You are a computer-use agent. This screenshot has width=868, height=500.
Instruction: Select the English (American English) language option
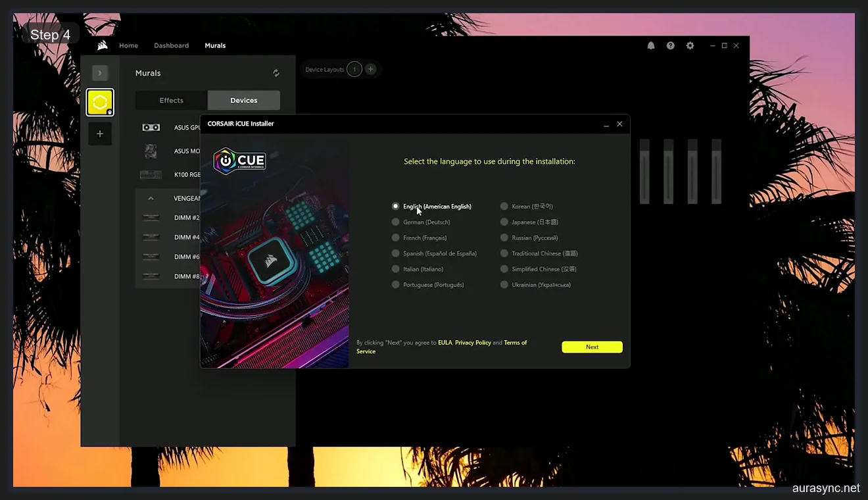tap(395, 206)
